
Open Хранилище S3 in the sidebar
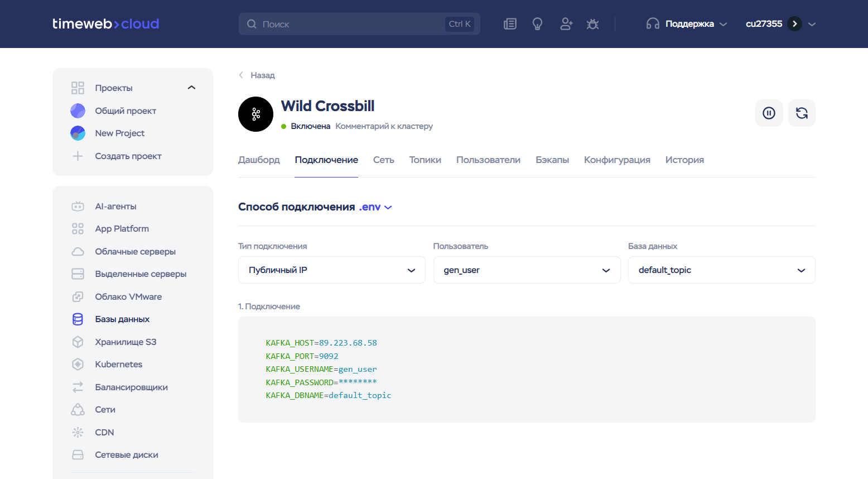[x=126, y=342]
